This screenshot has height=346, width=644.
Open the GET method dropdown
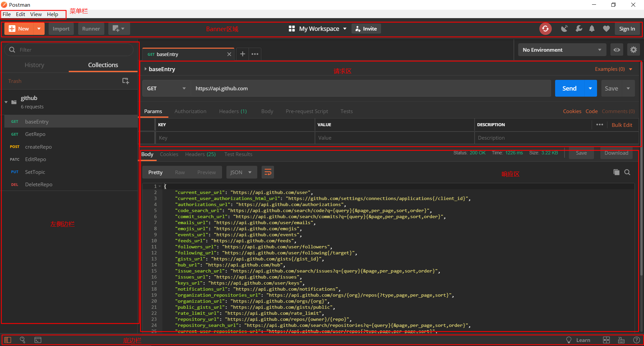(166, 88)
